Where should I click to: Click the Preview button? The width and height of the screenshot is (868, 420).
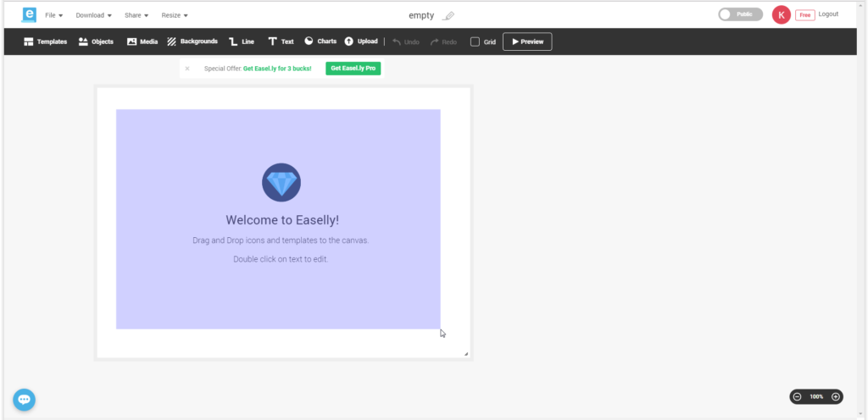(527, 41)
